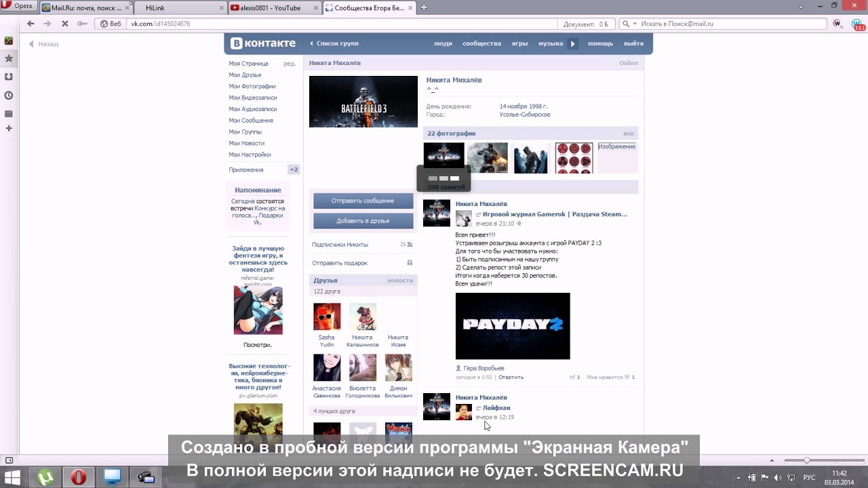Open помощь in VK header
Image resolution: width=868 pixels, height=488 pixels.
coord(600,43)
